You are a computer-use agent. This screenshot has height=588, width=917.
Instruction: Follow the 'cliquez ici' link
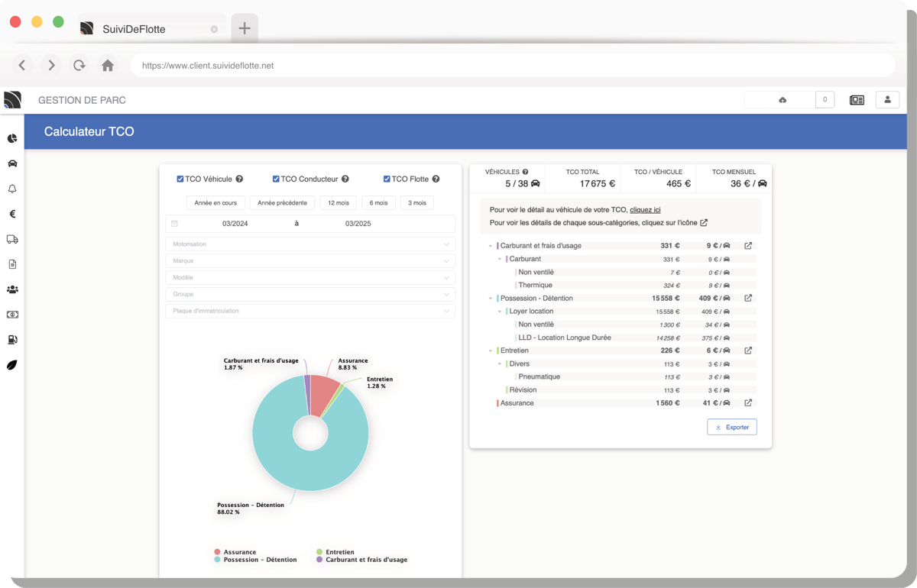point(645,209)
